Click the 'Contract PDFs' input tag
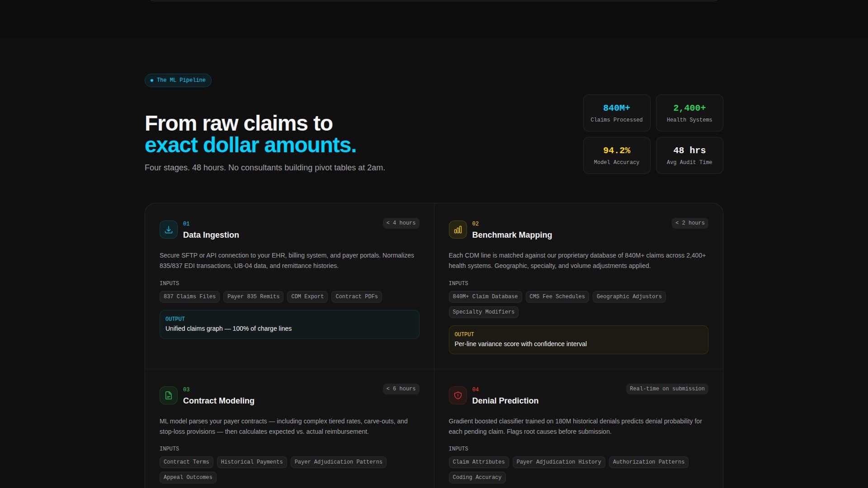Image resolution: width=868 pixels, height=488 pixels. point(357,297)
